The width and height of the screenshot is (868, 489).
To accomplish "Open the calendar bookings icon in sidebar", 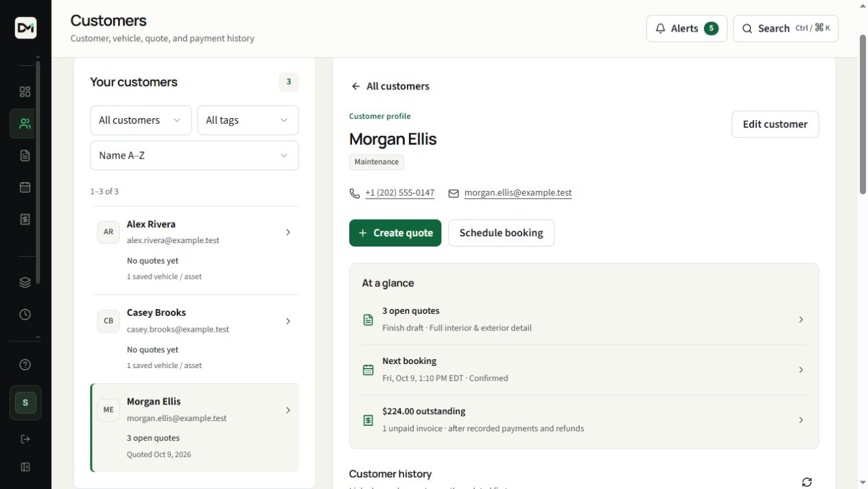I will pos(25,187).
